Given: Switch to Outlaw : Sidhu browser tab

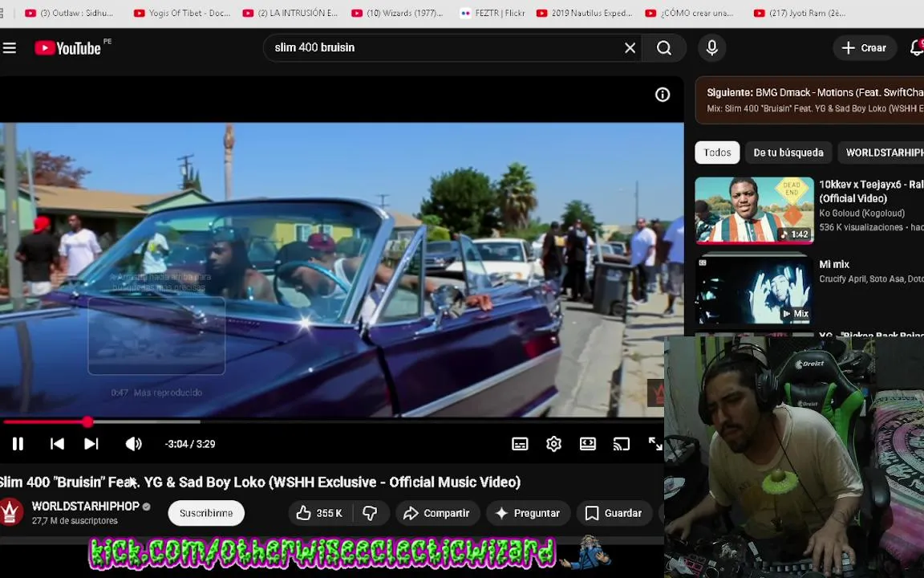Looking at the screenshot, I should pyautogui.click(x=70, y=13).
